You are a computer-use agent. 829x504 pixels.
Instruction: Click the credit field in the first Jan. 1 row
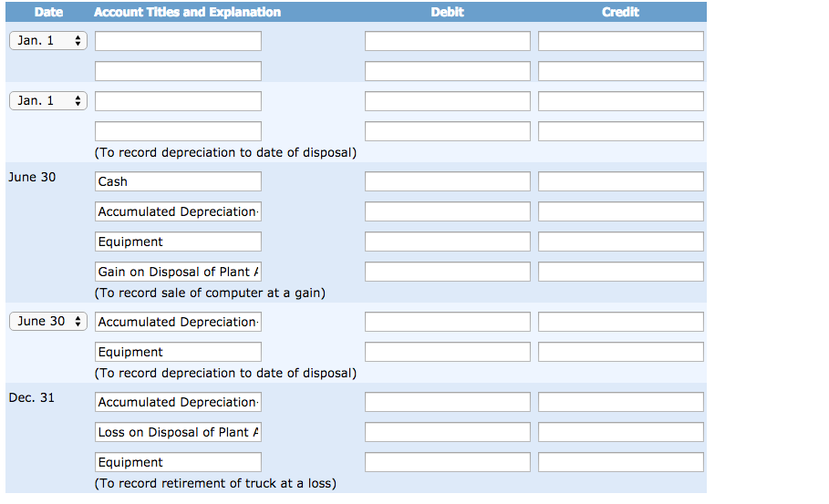click(x=621, y=41)
